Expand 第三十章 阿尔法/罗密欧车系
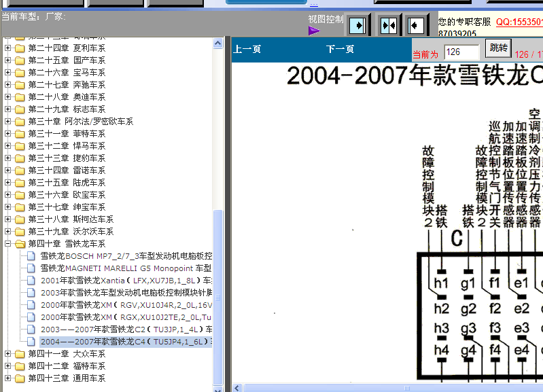Screen dimensions: 543x392 point(7,121)
